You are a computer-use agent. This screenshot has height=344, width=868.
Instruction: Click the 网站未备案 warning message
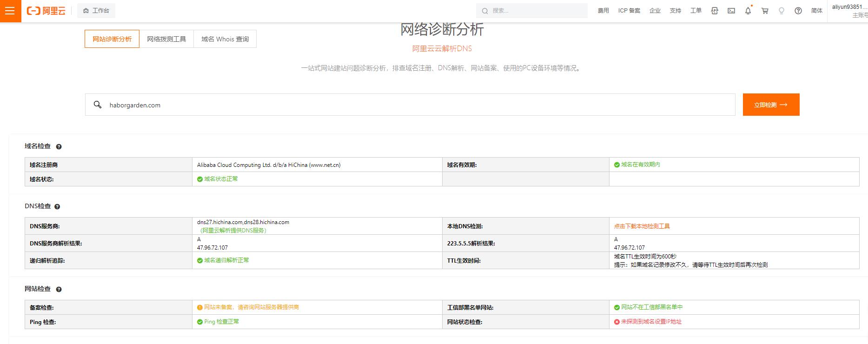[x=248, y=307]
